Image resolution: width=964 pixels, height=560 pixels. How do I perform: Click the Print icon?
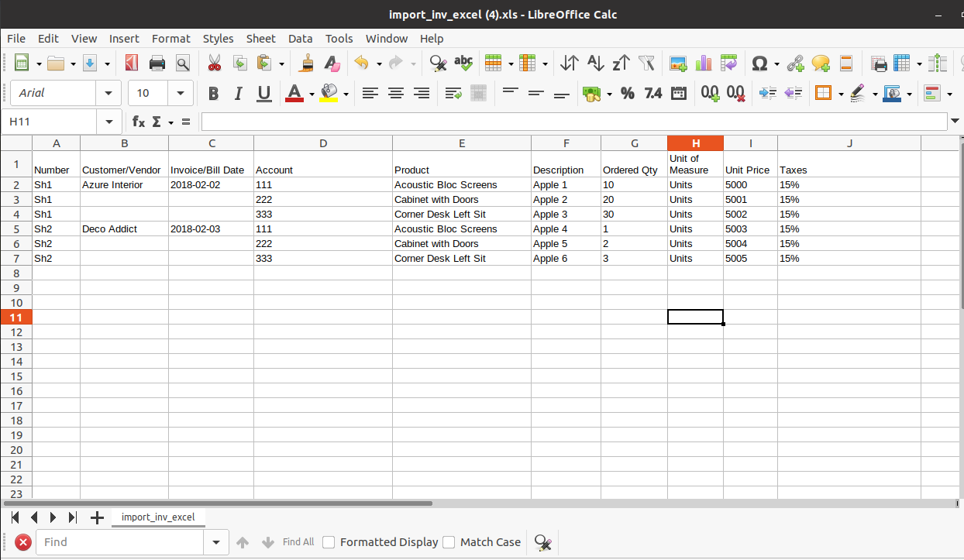pos(157,64)
